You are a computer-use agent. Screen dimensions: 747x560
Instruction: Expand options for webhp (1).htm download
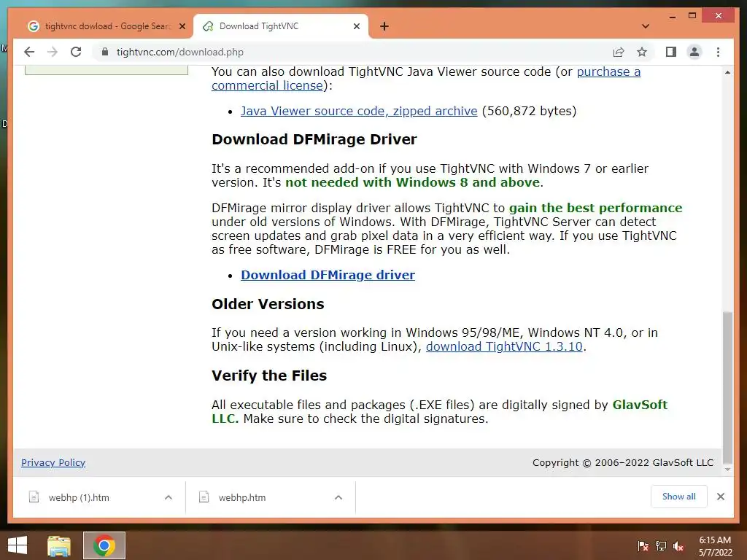coord(169,497)
